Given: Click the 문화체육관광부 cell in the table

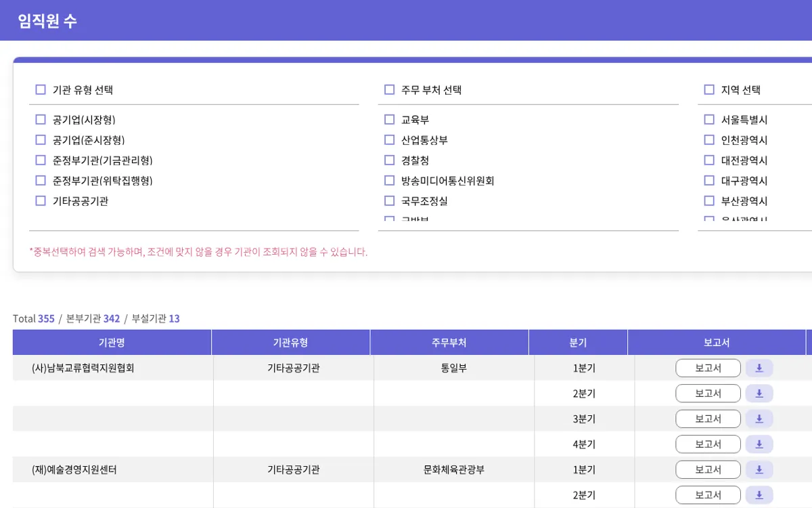Looking at the screenshot, I should tap(453, 470).
